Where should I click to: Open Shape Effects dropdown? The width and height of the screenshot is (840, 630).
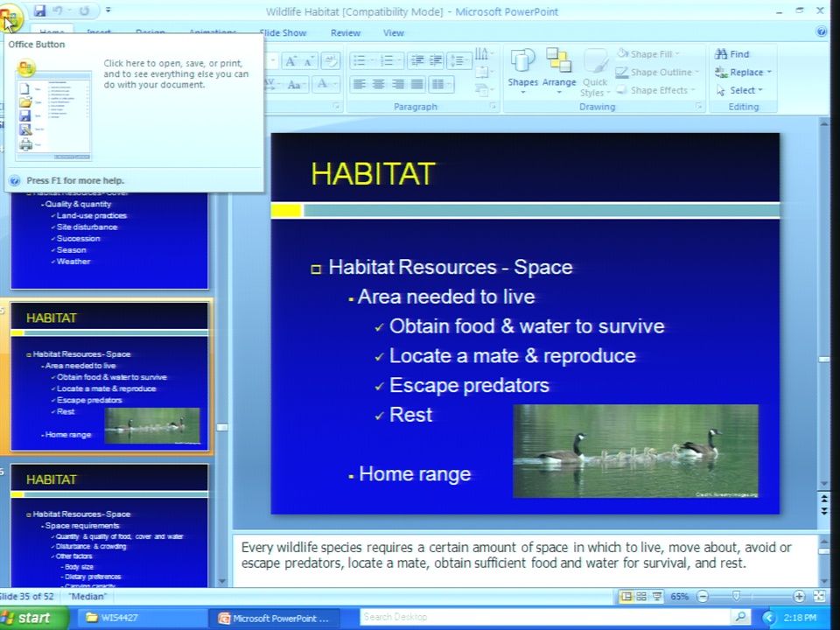tap(656, 90)
